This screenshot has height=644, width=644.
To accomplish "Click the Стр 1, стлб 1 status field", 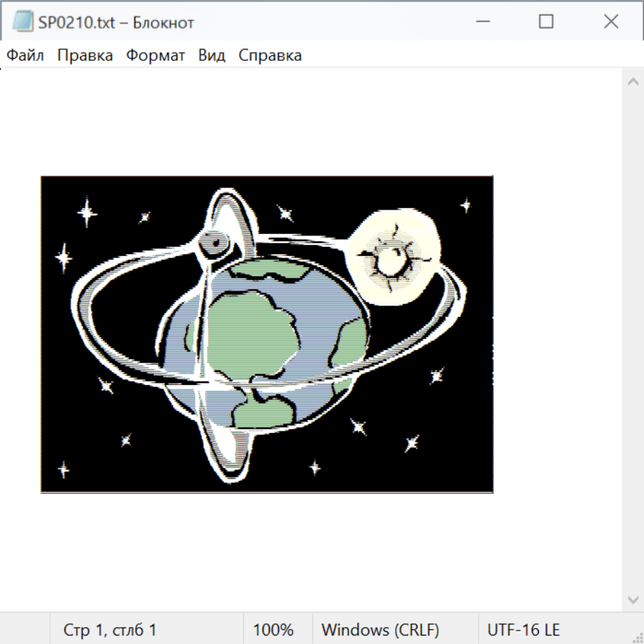I will coord(110,630).
